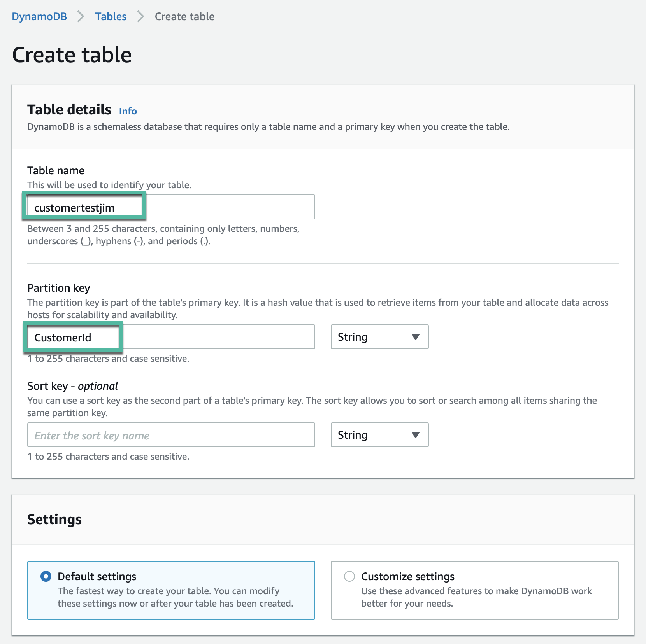
Task: Select the Default settings radio button
Action: (x=46, y=576)
